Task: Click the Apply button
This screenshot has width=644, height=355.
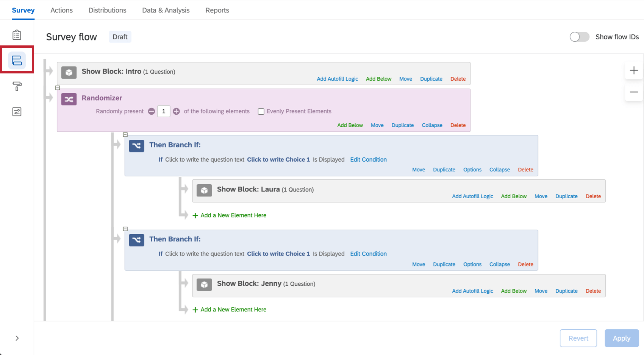Action: coord(621,338)
